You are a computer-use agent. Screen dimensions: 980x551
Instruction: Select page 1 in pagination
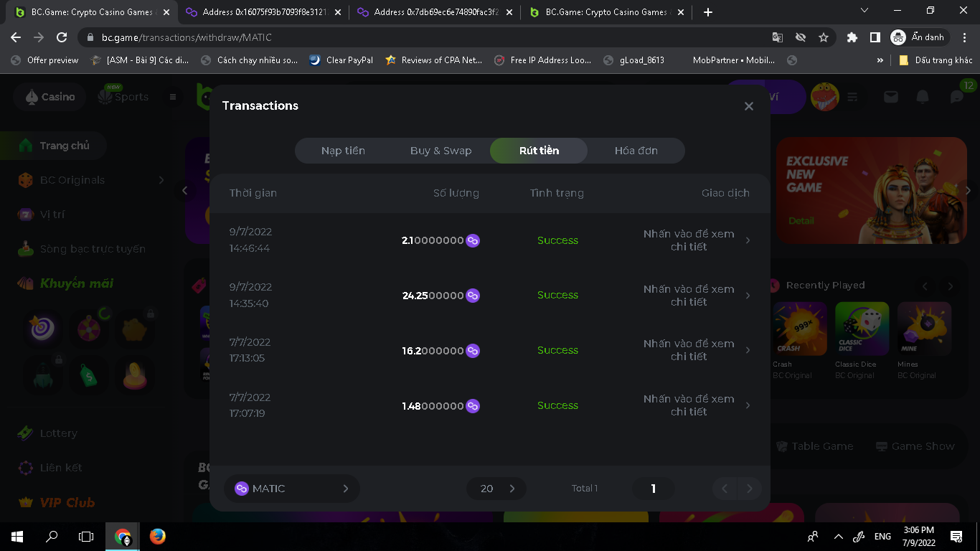click(653, 489)
